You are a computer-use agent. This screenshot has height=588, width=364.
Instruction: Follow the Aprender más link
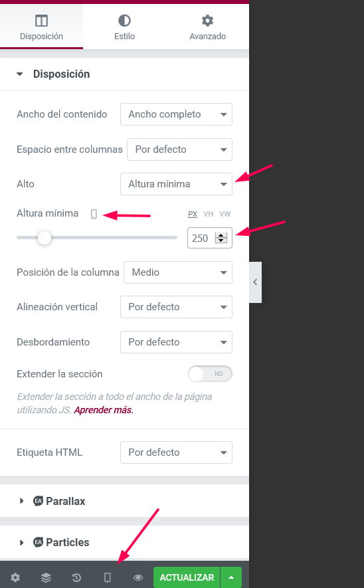[104, 410]
